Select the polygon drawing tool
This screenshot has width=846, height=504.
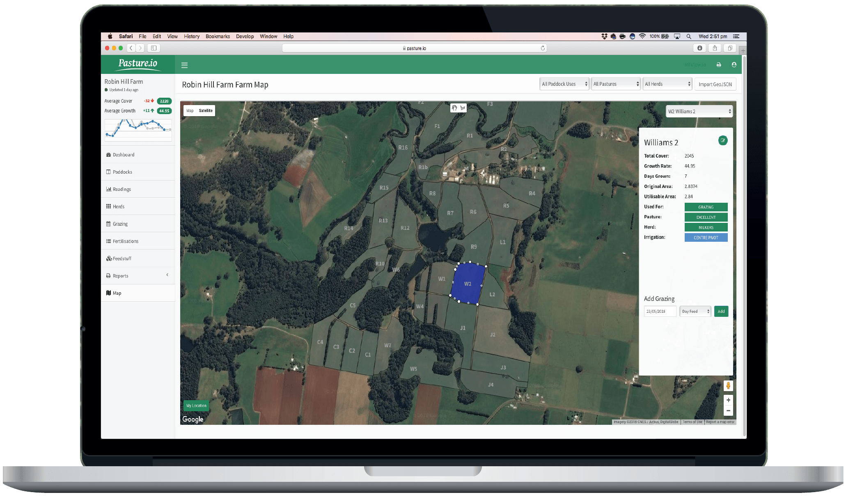point(463,108)
